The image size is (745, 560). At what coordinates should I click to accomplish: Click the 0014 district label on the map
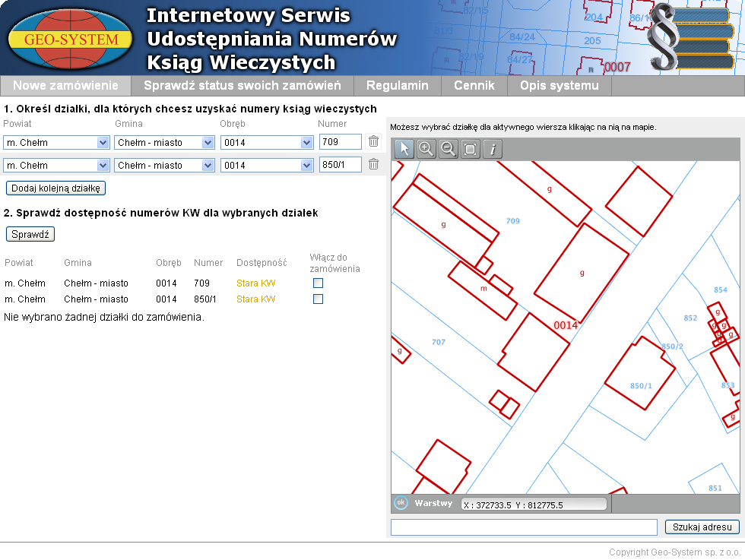pyautogui.click(x=566, y=325)
